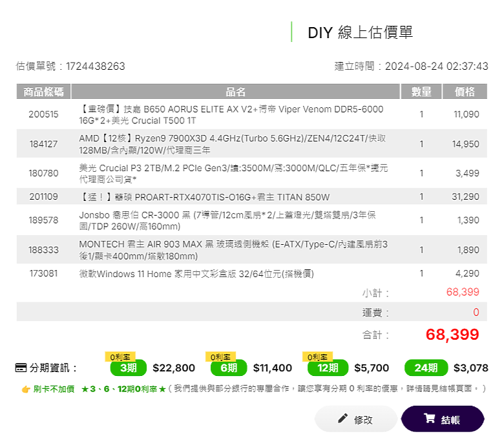Screen dimensions: 504x447
Task: Click the $5,700 installment amount
Action: coord(372,368)
